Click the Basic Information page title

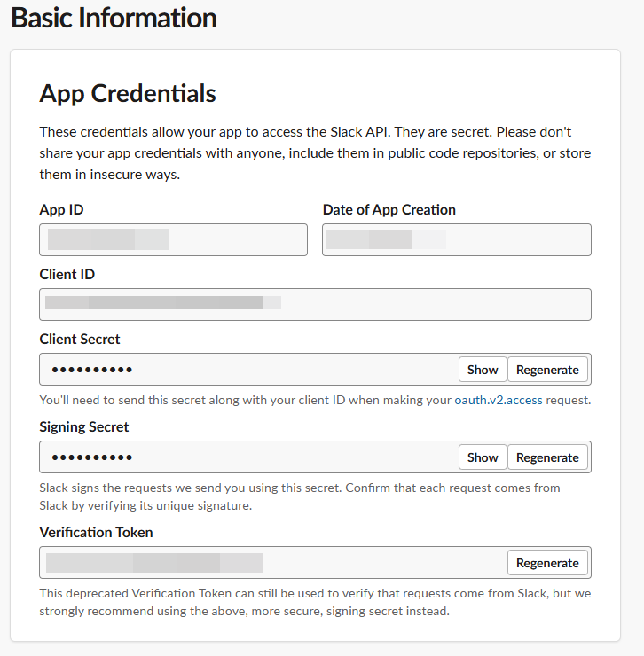click(114, 19)
